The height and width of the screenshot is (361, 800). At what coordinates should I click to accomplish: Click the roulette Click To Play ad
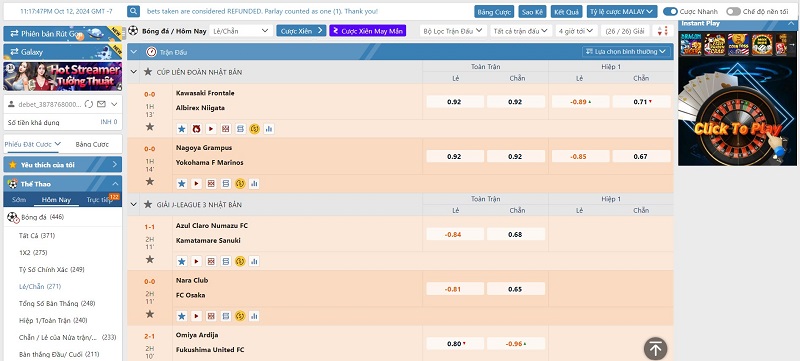(737, 112)
